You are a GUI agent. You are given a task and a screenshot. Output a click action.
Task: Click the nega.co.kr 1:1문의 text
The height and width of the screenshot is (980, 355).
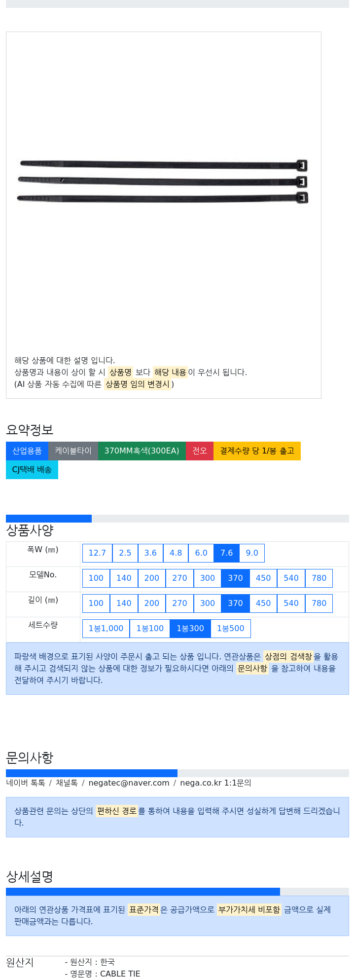[x=215, y=783]
